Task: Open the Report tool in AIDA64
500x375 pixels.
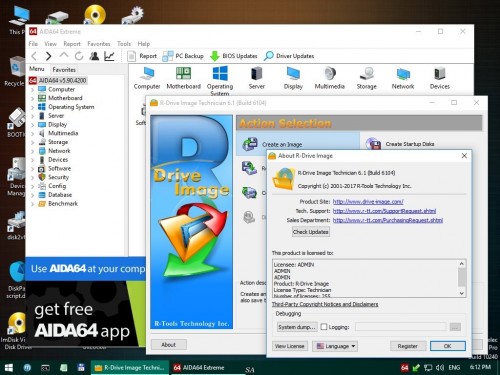Action: [142, 56]
